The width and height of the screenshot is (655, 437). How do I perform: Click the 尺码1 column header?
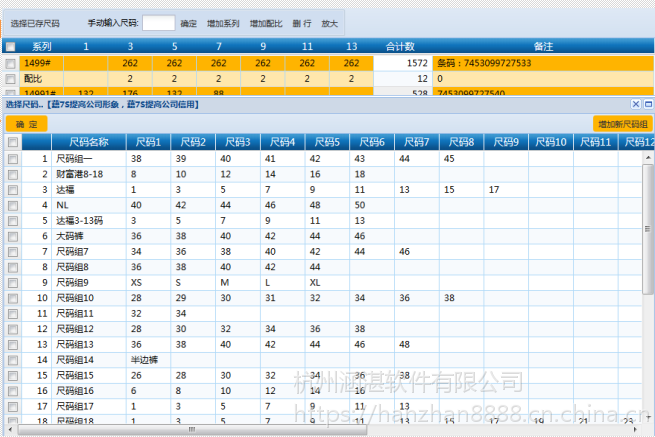(x=148, y=142)
